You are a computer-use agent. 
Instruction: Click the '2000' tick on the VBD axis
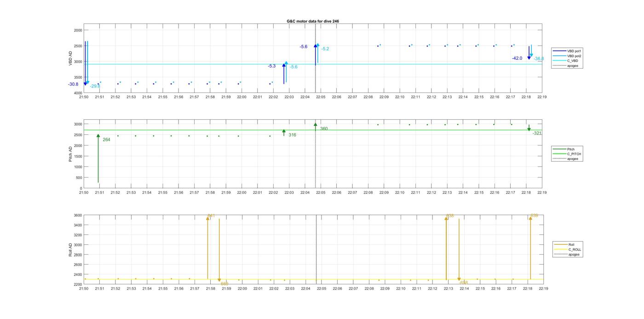point(78,30)
